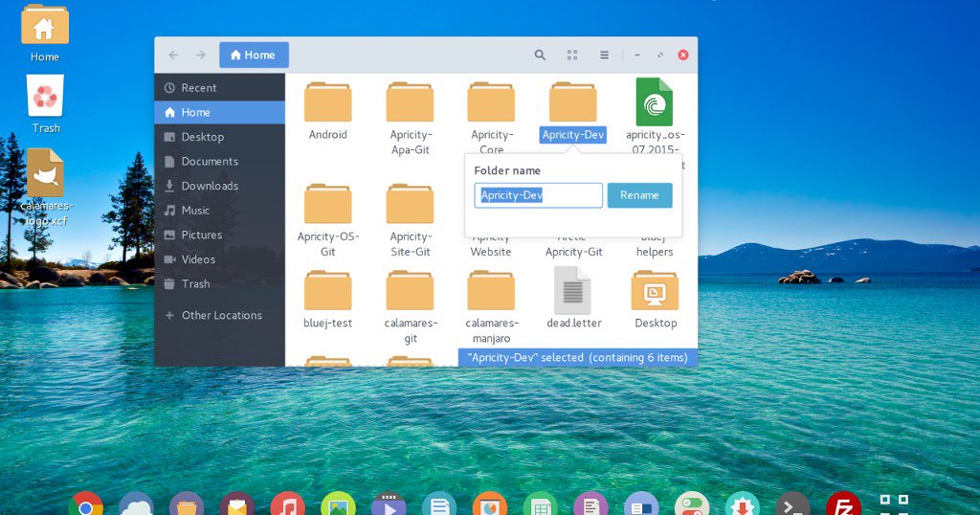Select the Android folder
The height and width of the screenshot is (515, 980).
327,102
